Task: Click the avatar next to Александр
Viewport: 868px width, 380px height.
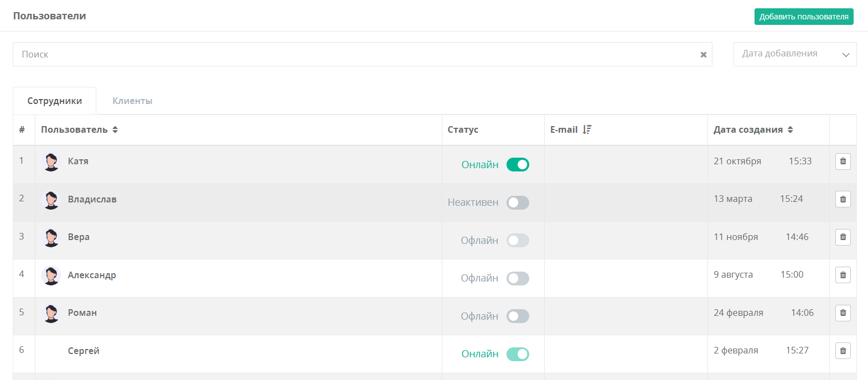Action: pos(51,275)
